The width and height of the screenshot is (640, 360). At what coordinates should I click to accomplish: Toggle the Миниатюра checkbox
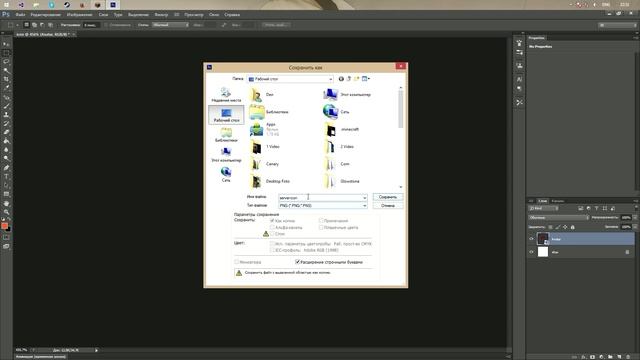point(236,262)
